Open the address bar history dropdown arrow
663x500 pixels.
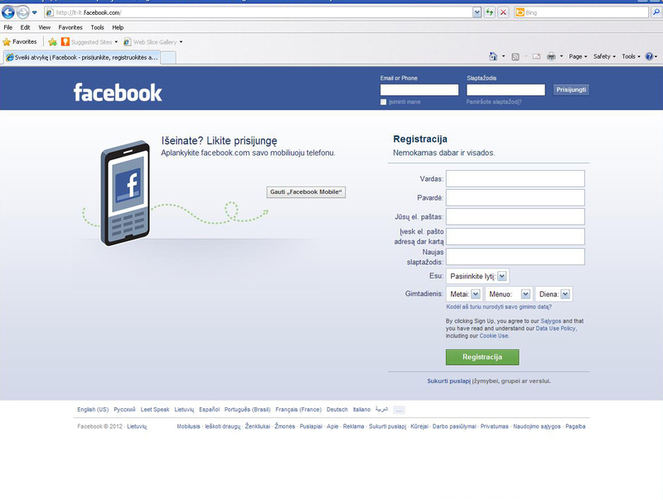[x=477, y=12]
